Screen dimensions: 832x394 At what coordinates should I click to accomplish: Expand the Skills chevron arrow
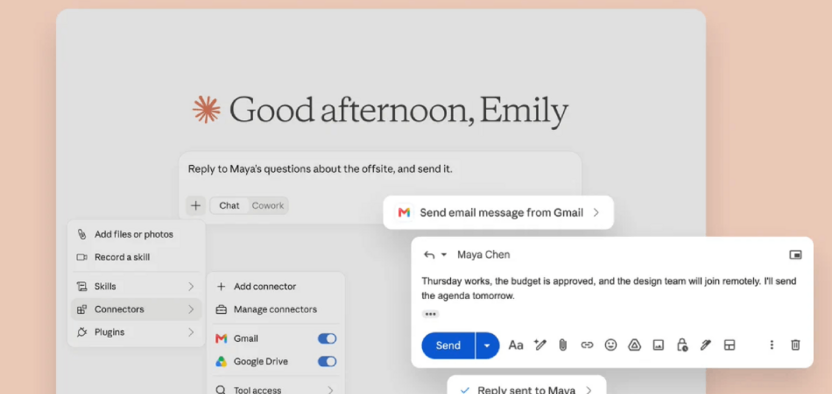191,286
